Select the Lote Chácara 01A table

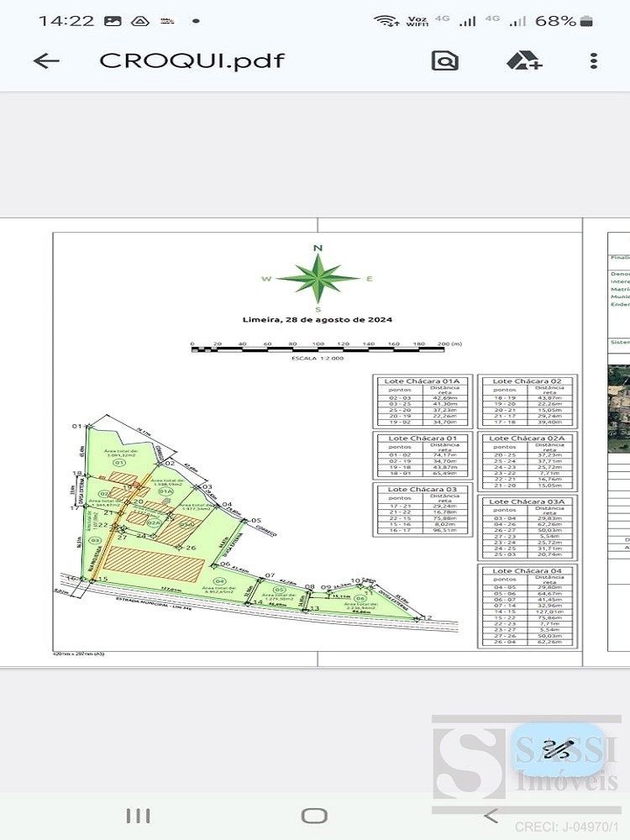coord(423,401)
